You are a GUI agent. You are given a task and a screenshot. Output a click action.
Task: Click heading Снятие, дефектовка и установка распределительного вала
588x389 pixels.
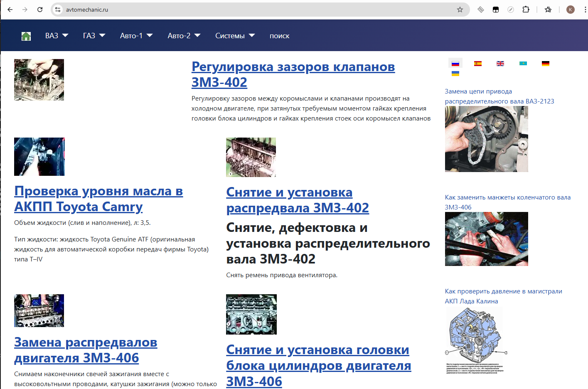(x=328, y=243)
